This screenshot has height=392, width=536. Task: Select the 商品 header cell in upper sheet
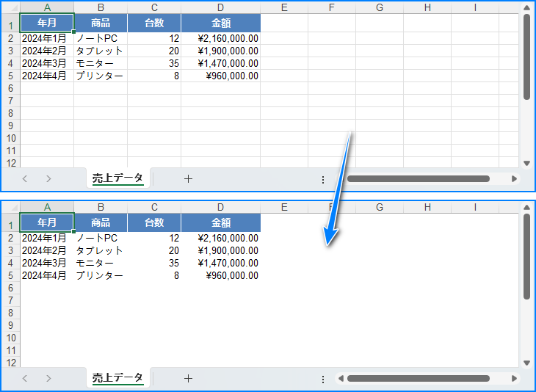tap(101, 23)
